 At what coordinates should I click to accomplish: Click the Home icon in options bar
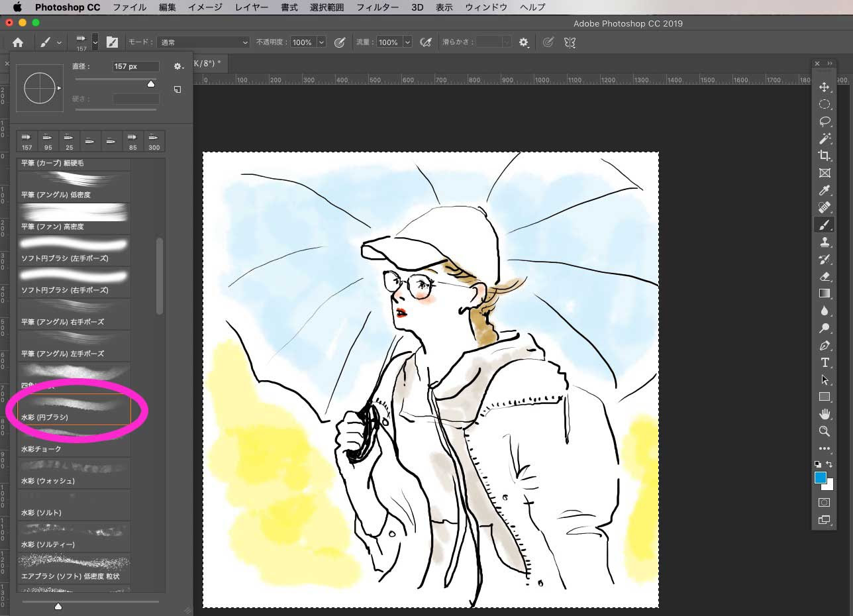[18, 42]
